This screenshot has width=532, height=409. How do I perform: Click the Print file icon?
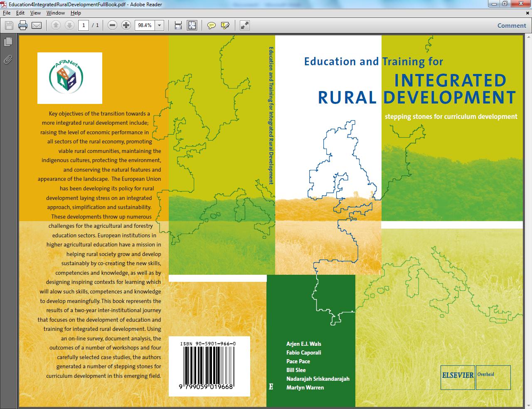23,25
